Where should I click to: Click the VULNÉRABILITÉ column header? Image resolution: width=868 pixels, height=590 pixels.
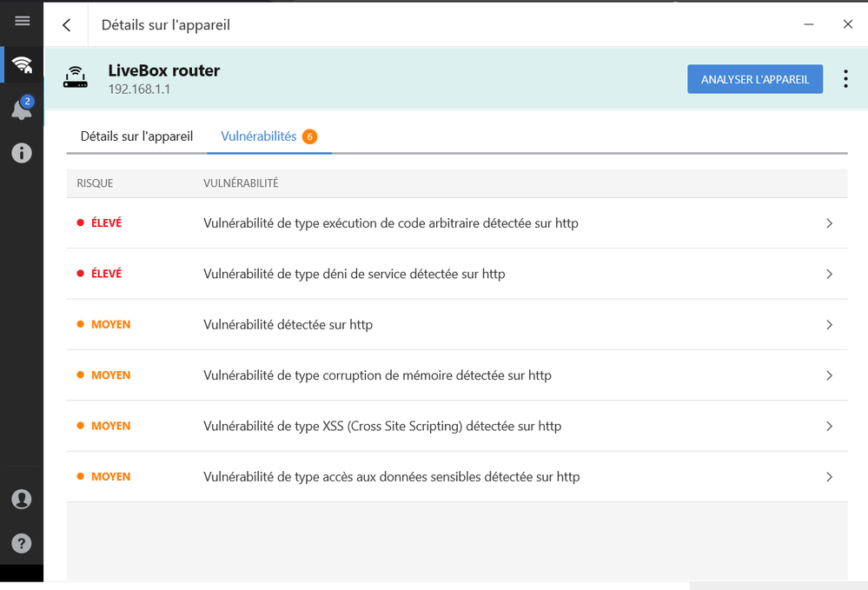coord(241,183)
